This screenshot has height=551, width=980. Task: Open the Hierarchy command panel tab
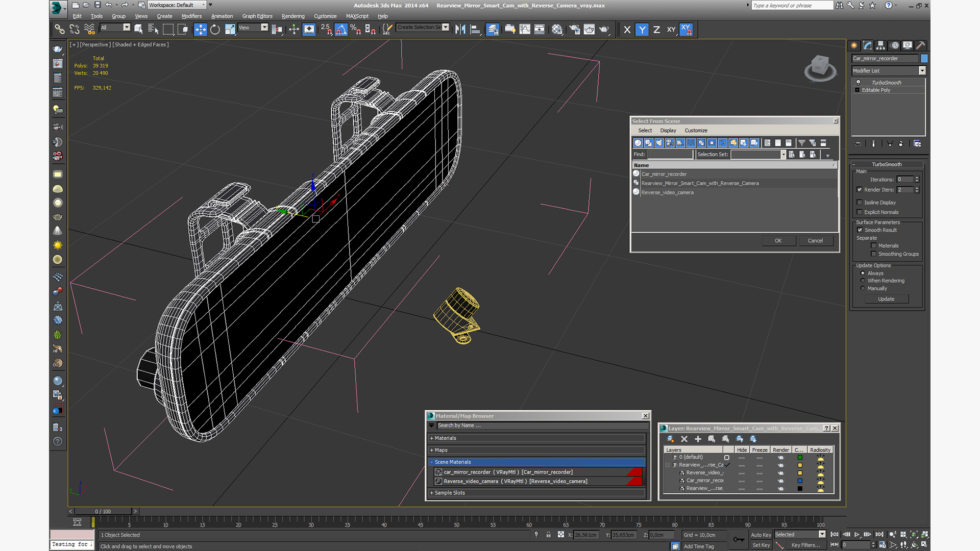pyautogui.click(x=880, y=45)
